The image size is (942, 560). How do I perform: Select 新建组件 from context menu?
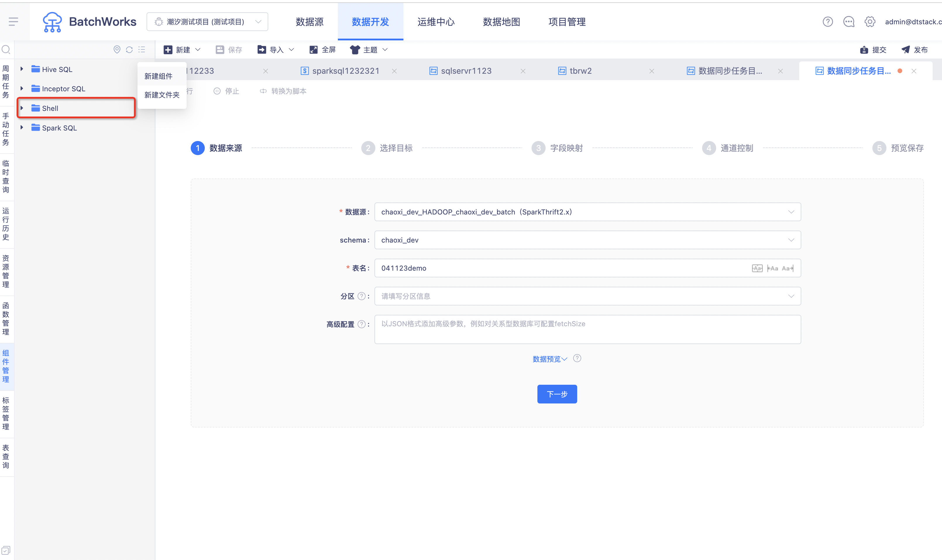(x=162, y=76)
